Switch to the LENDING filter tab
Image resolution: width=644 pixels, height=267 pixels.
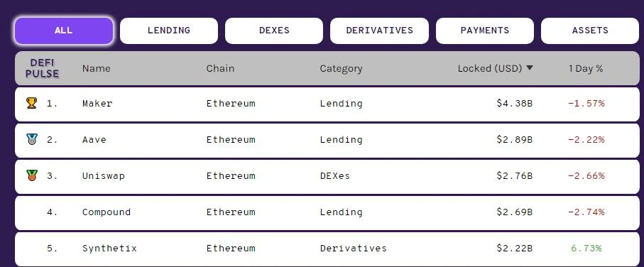[x=169, y=31]
